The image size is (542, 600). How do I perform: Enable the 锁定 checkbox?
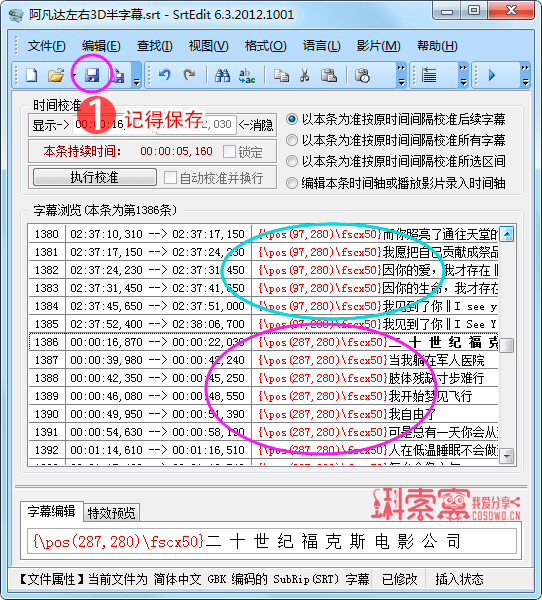pyautogui.click(x=229, y=152)
